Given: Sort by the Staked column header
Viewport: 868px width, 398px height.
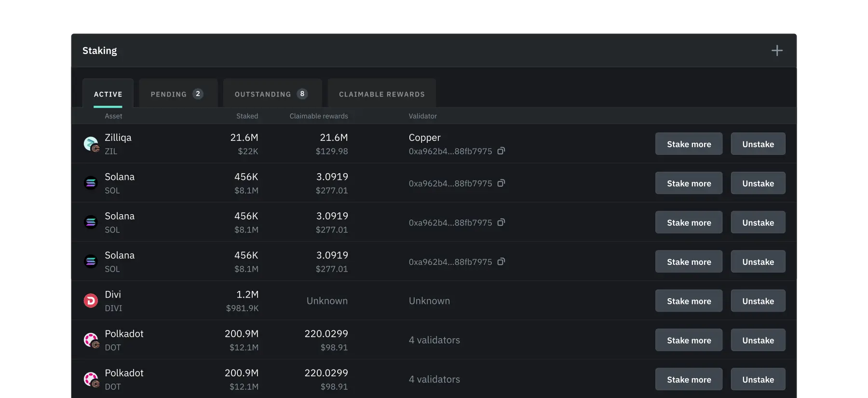Looking at the screenshot, I should (247, 116).
